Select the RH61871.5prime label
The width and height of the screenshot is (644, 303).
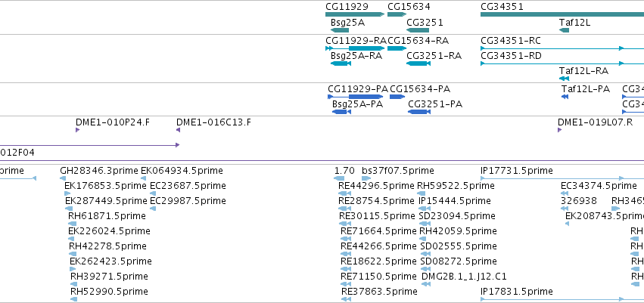tap(107, 215)
